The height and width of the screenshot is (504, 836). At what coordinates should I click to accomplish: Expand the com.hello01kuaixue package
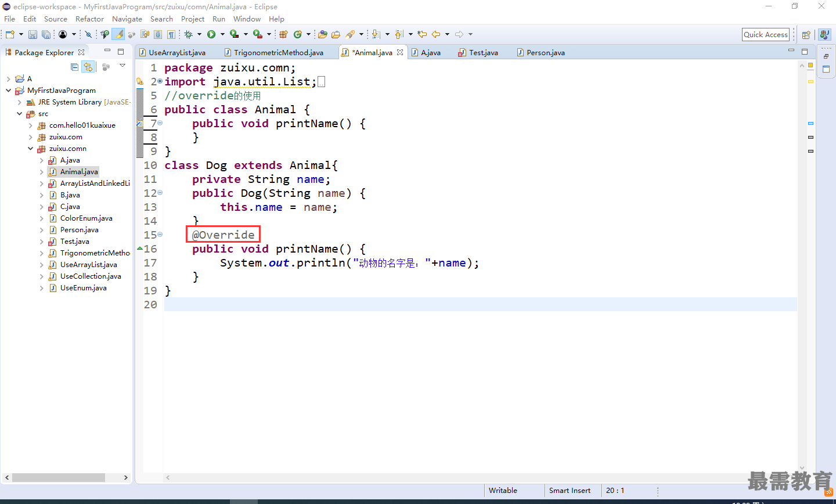click(30, 125)
